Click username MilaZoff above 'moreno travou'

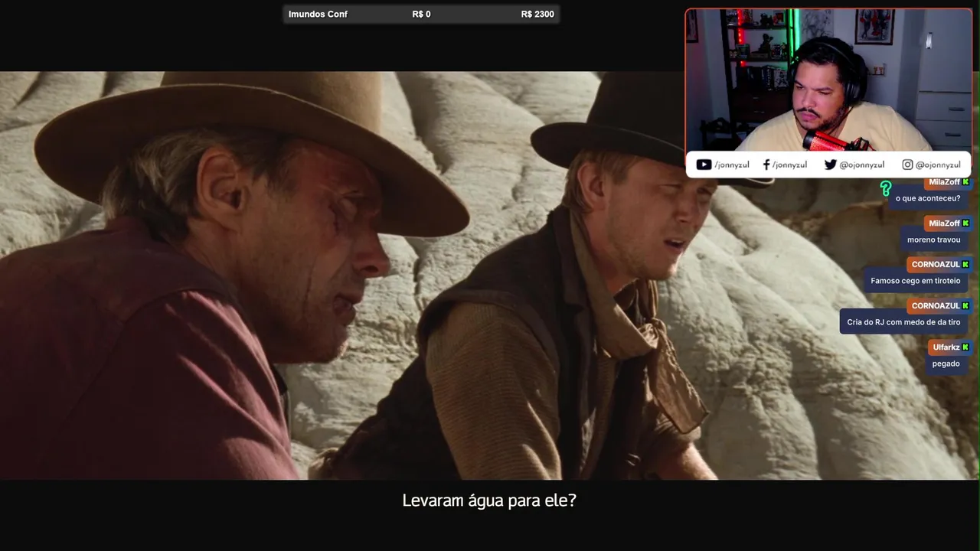[x=944, y=223]
